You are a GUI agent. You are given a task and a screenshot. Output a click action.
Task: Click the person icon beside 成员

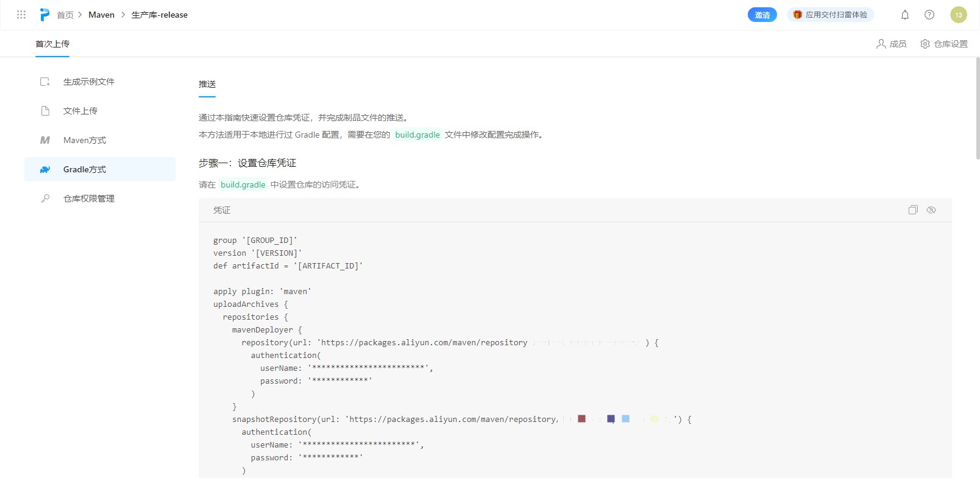click(x=881, y=44)
